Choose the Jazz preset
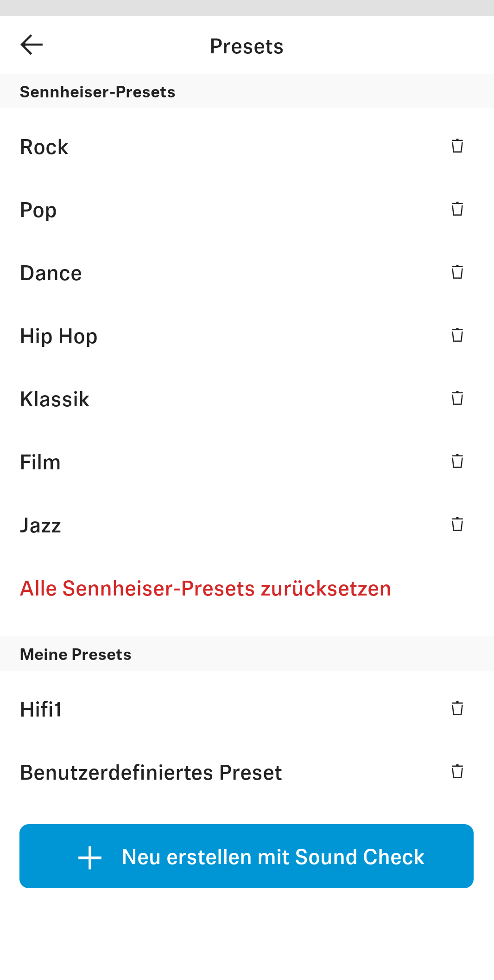Viewport: 494px width, 980px height. pos(41,525)
